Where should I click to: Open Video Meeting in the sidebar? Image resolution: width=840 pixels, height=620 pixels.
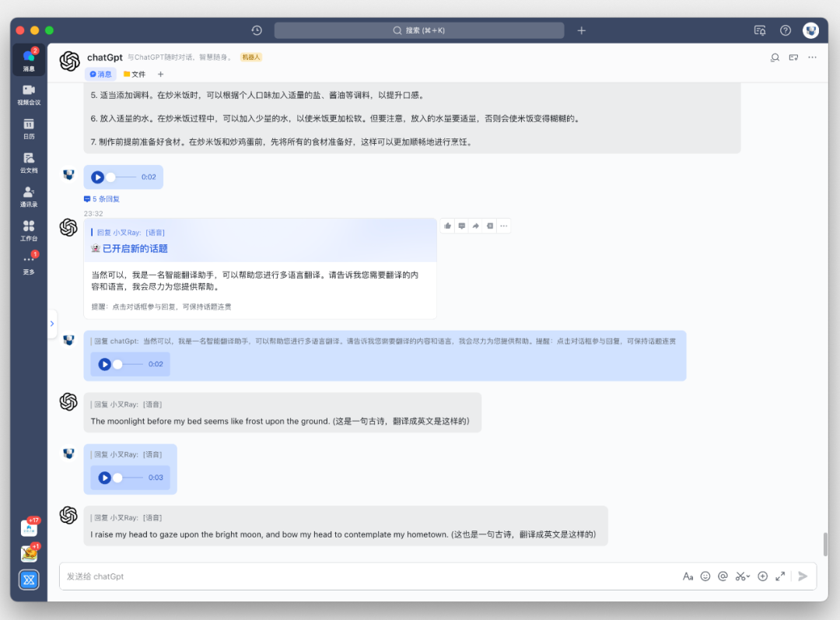click(29, 94)
